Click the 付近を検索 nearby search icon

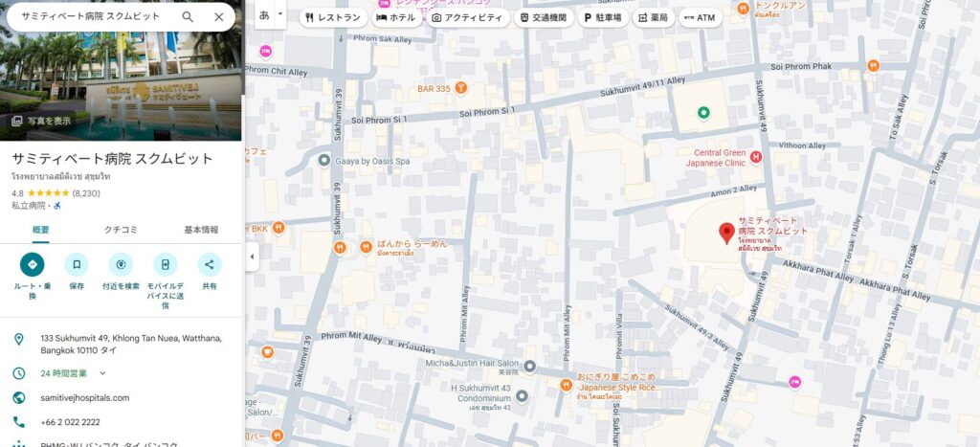click(x=121, y=264)
